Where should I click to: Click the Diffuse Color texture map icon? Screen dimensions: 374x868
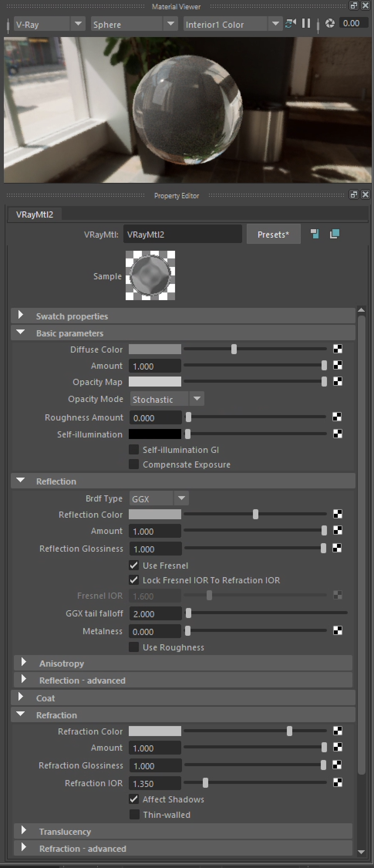(x=337, y=349)
